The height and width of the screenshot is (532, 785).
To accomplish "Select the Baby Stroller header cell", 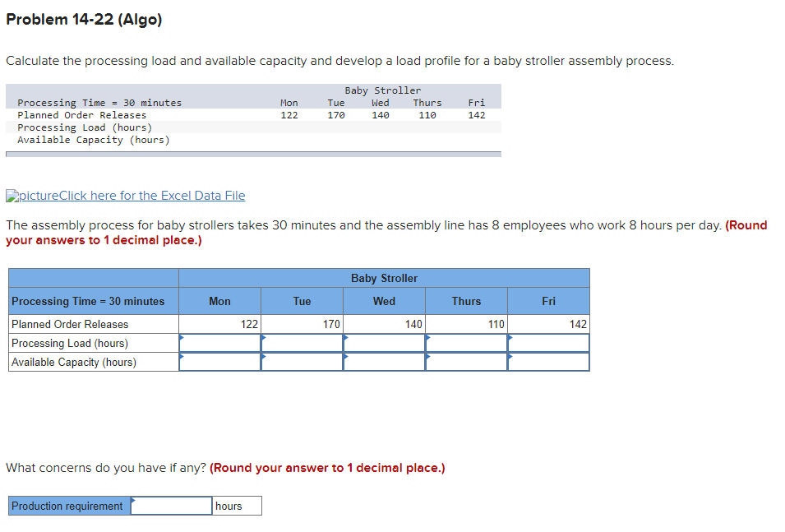I will [x=384, y=278].
